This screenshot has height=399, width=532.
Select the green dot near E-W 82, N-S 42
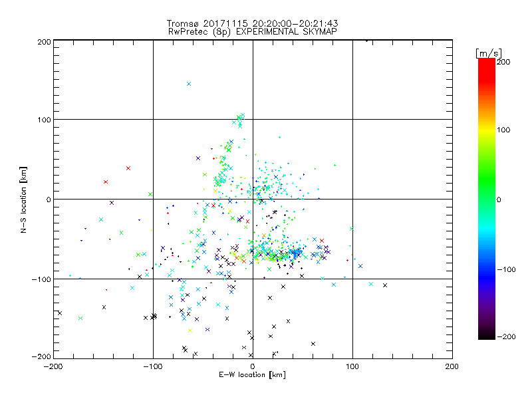[x=335, y=165]
